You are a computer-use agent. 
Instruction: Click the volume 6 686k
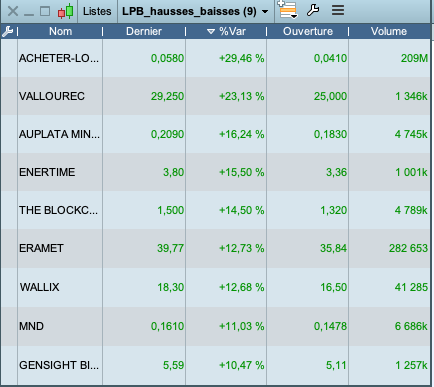pyautogui.click(x=411, y=326)
